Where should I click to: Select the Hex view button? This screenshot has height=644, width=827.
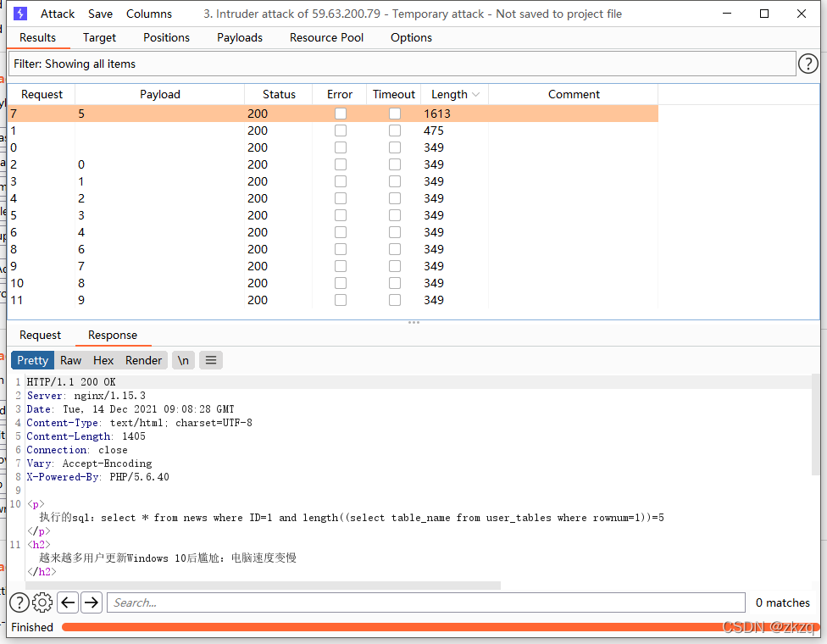[103, 360]
